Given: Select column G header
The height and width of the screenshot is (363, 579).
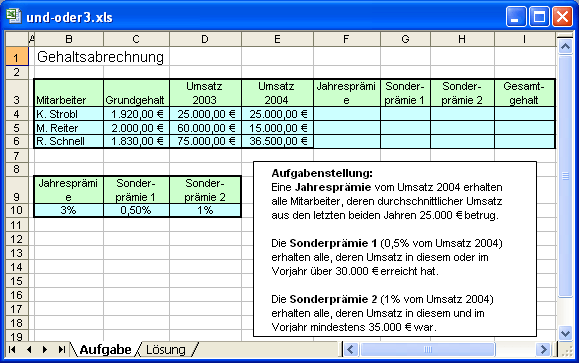Looking at the screenshot, I should 405,39.
